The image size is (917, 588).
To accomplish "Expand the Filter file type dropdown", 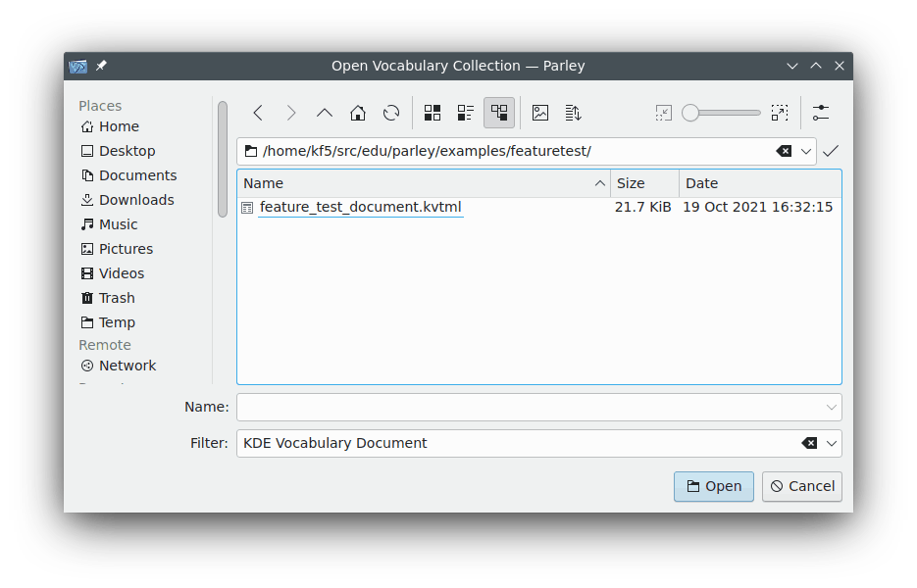I will (832, 443).
